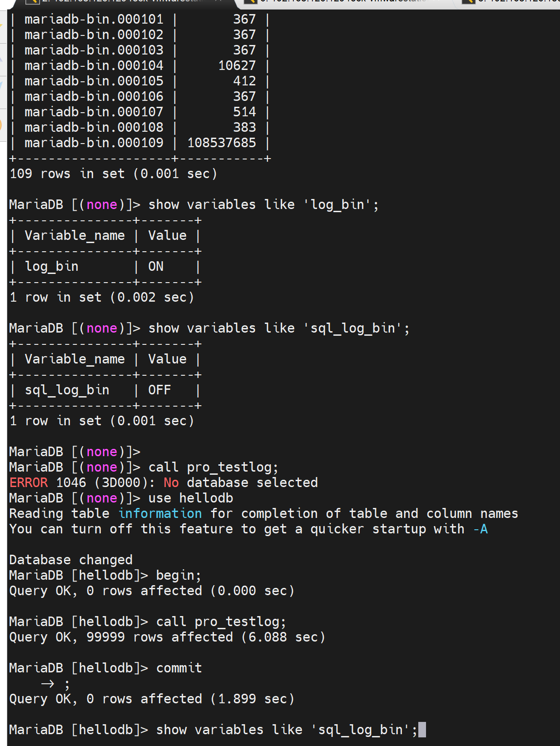This screenshot has height=746, width=560.
Task: Click the purple Tools sidebar icon
Action: (2, 59)
